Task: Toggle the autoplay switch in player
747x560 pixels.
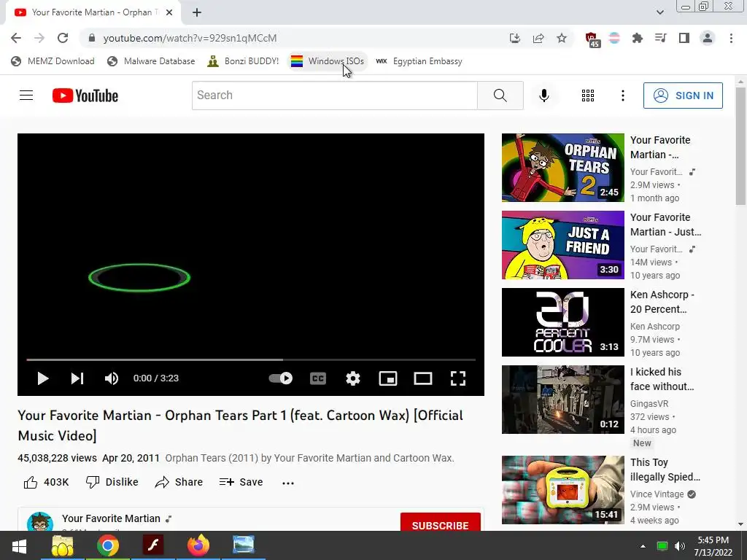Action: coord(281,378)
